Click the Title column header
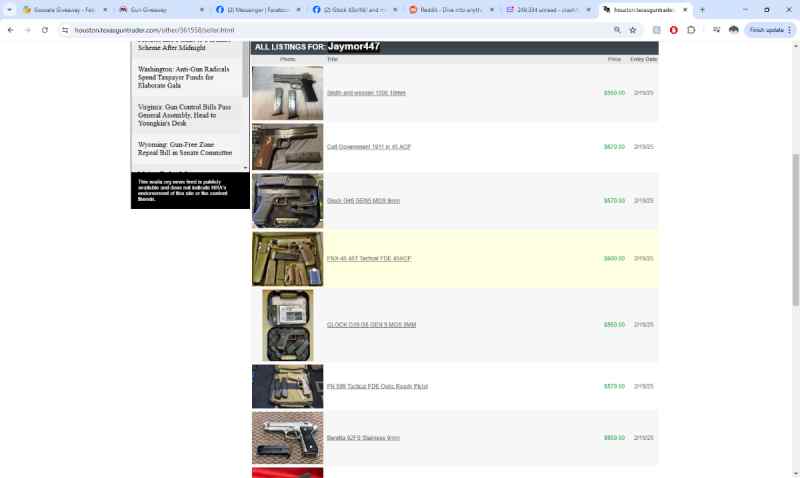 pyautogui.click(x=332, y=59)
